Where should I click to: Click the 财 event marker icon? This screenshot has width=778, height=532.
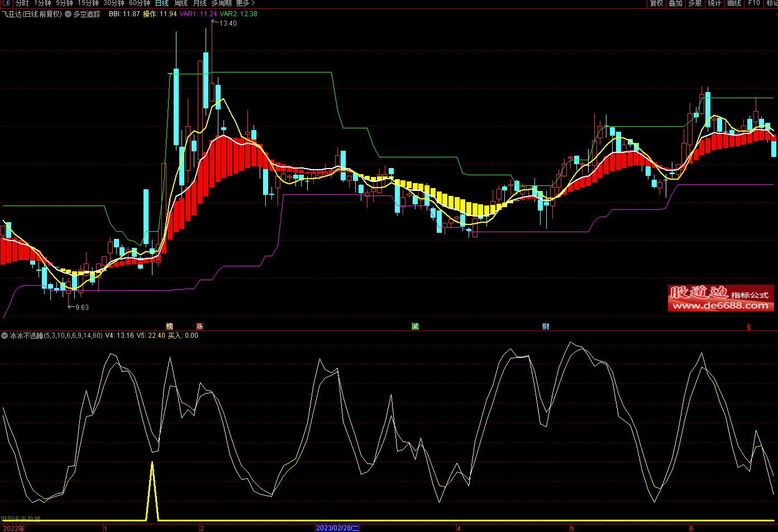point(546,327)
